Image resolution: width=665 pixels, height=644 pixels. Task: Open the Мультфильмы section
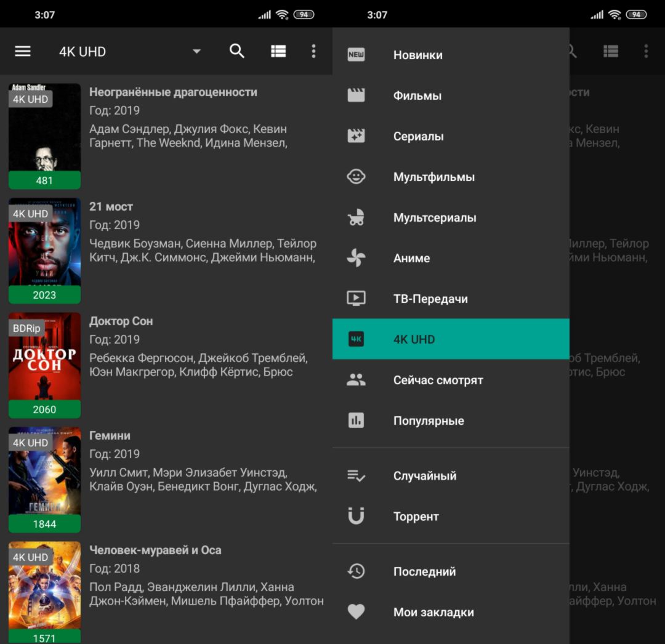[x=433, y=177]
